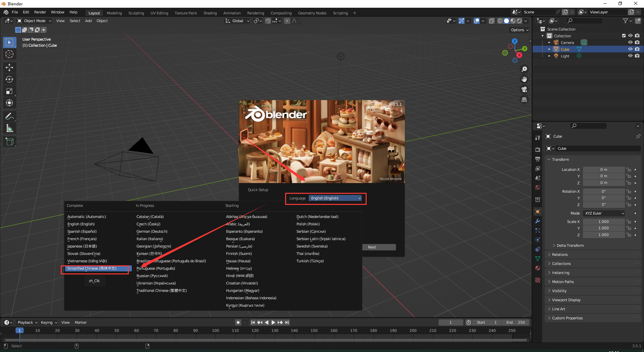
Task: Open the Render properties tab
Action: coord(537,149)
